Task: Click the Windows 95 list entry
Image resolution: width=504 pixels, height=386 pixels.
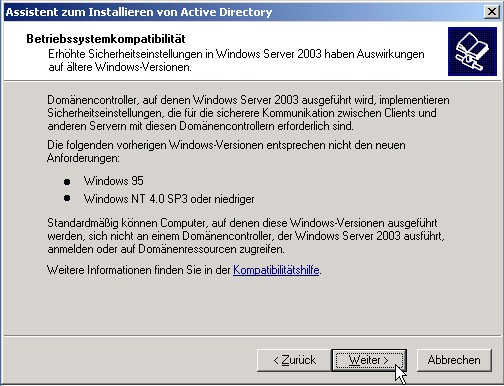Action: [114, 181]
